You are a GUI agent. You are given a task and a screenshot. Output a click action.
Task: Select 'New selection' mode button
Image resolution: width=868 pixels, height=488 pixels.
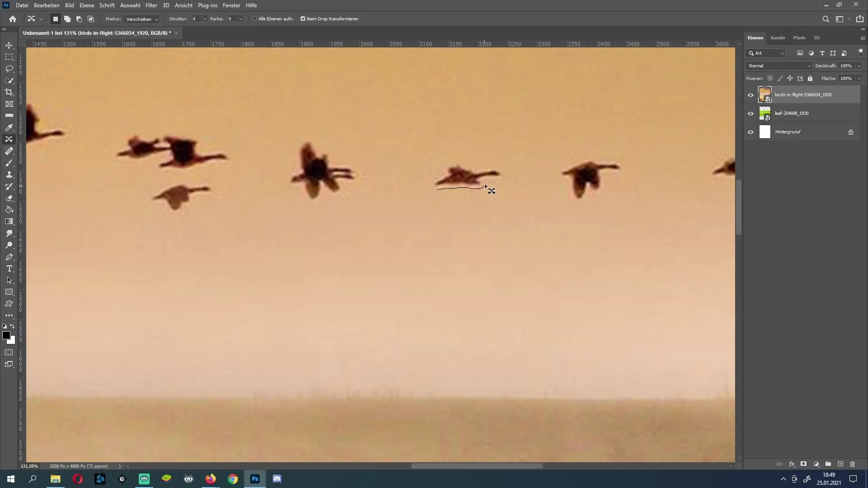(56, 19)
